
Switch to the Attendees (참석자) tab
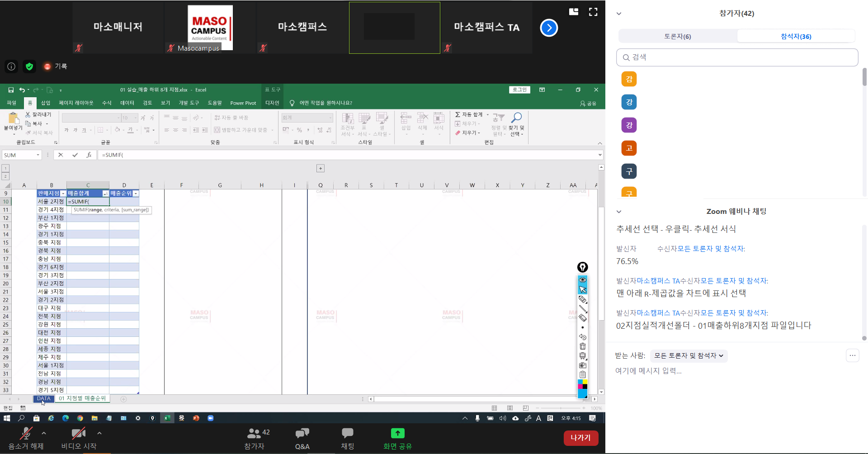click(796, 36)
